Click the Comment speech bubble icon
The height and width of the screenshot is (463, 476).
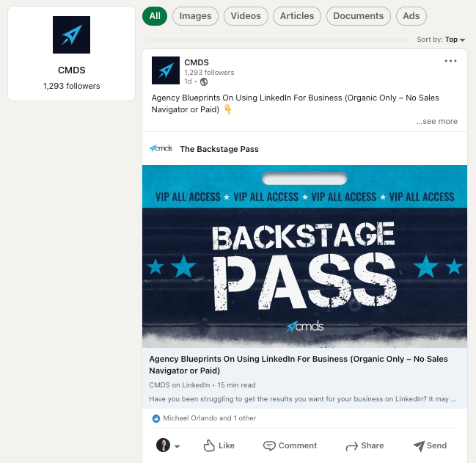point(269,445)
